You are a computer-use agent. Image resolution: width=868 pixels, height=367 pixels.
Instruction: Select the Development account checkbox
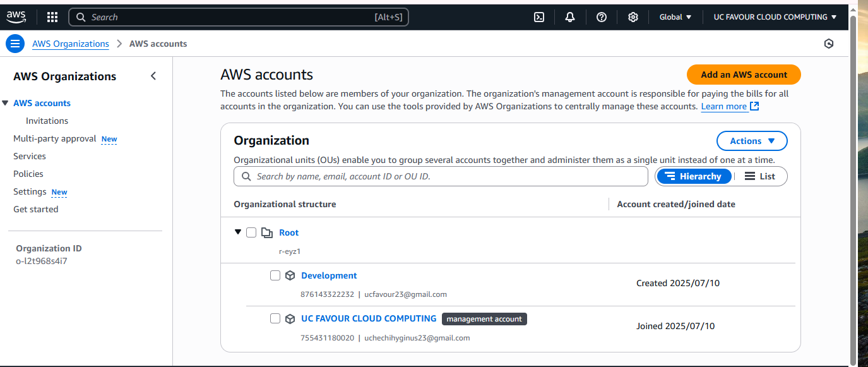point(275,275)
